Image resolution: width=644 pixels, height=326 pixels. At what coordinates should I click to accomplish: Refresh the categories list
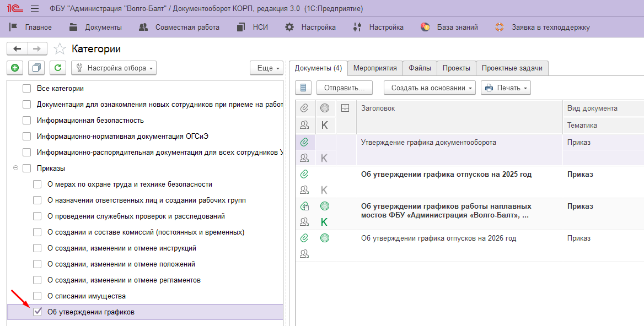tap(58, 68)
